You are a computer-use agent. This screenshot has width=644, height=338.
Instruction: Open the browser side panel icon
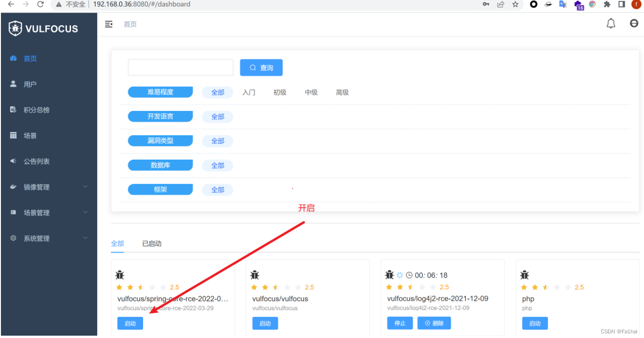coord(622,4)
